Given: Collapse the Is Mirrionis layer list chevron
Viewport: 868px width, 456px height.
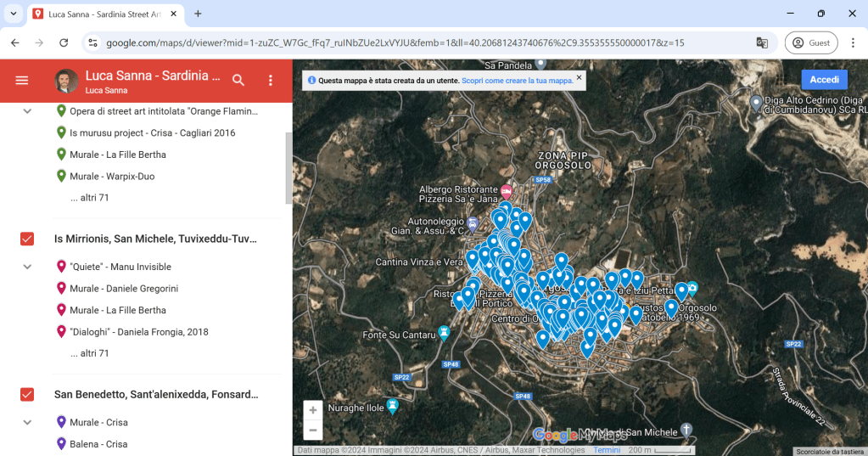Looking at the screenshot, I should 27,267.
